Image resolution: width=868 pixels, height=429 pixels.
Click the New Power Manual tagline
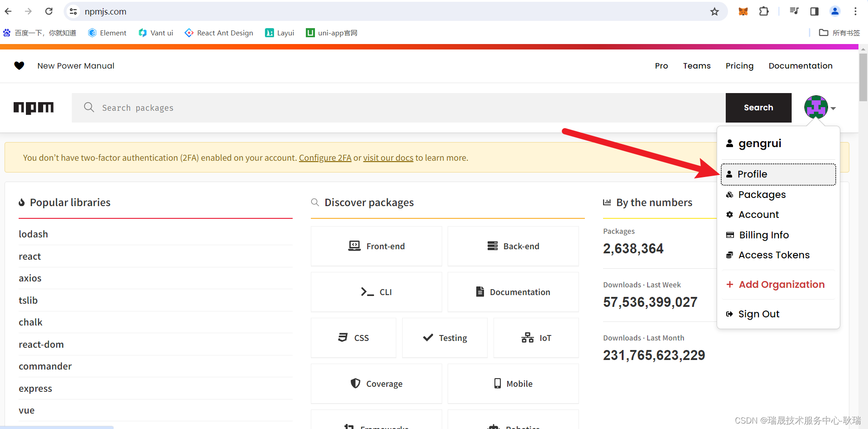click(76, 66)
